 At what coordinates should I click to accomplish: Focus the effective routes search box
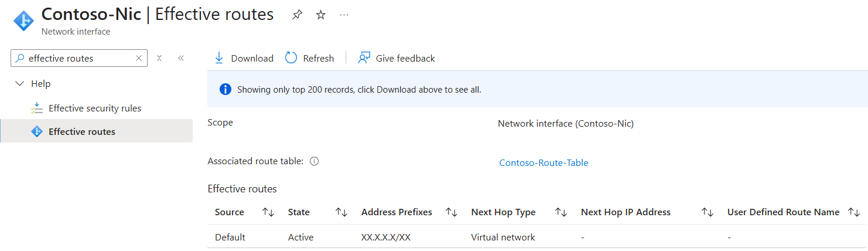tap(79, 58)
